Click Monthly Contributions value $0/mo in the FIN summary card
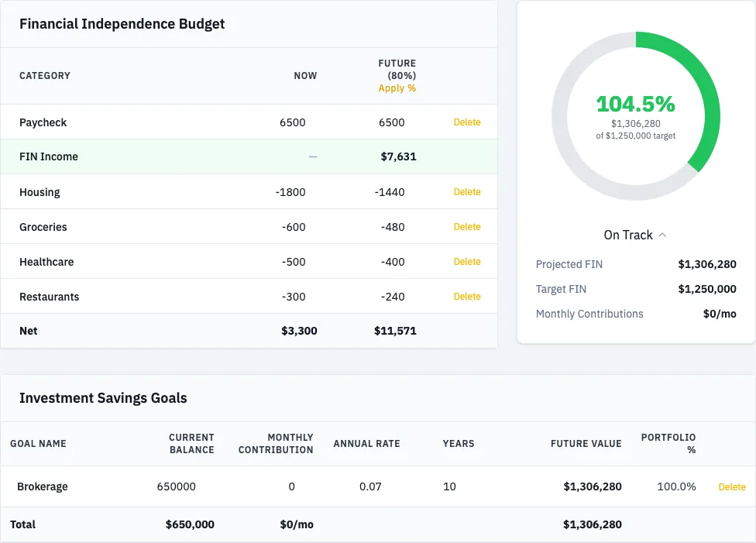The height and width of the screenshot is (543, 756). (720, 314)
